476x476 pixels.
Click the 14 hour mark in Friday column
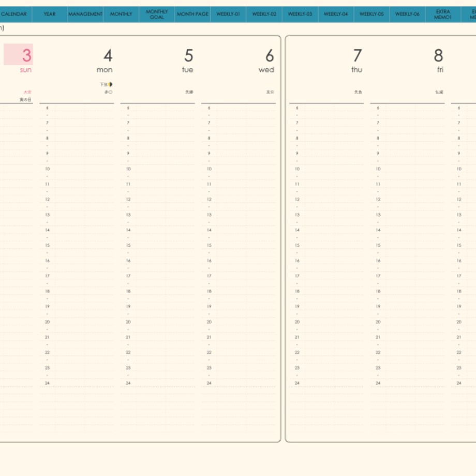pos(378,230)
